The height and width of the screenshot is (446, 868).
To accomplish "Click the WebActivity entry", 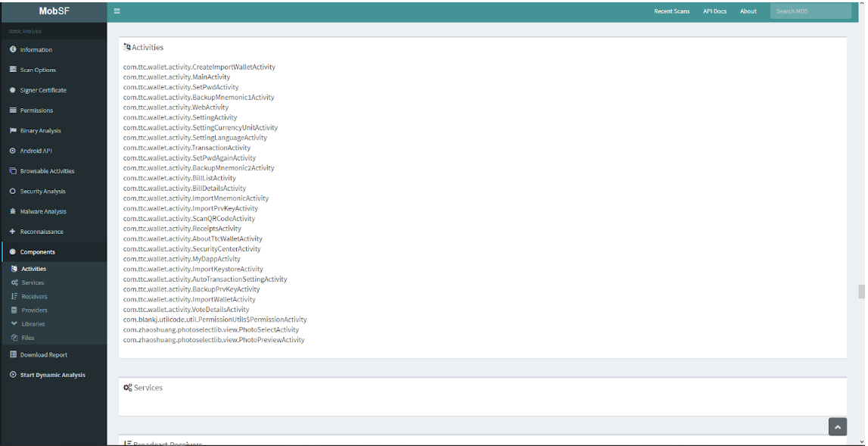I will point(176,108).
